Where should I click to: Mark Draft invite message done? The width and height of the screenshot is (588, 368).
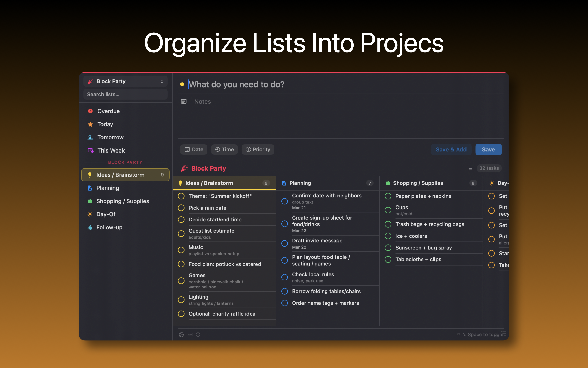285,243
